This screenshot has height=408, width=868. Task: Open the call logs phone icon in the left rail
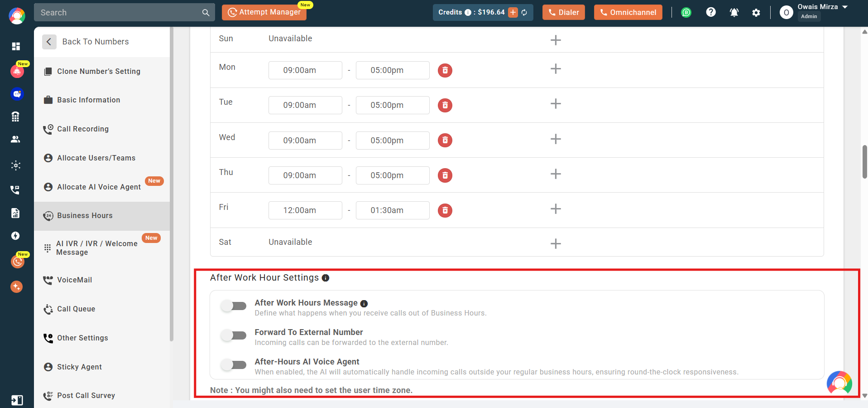pos(15,190)
